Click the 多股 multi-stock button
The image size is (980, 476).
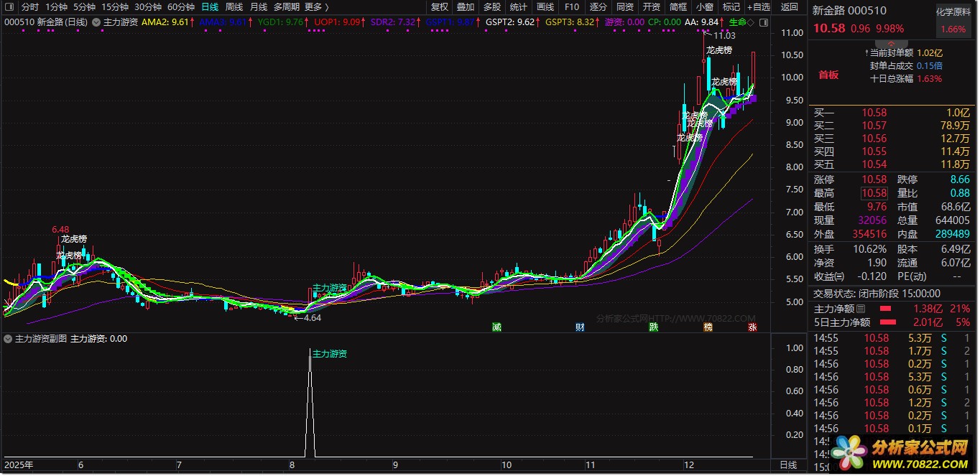click(492, 6)
